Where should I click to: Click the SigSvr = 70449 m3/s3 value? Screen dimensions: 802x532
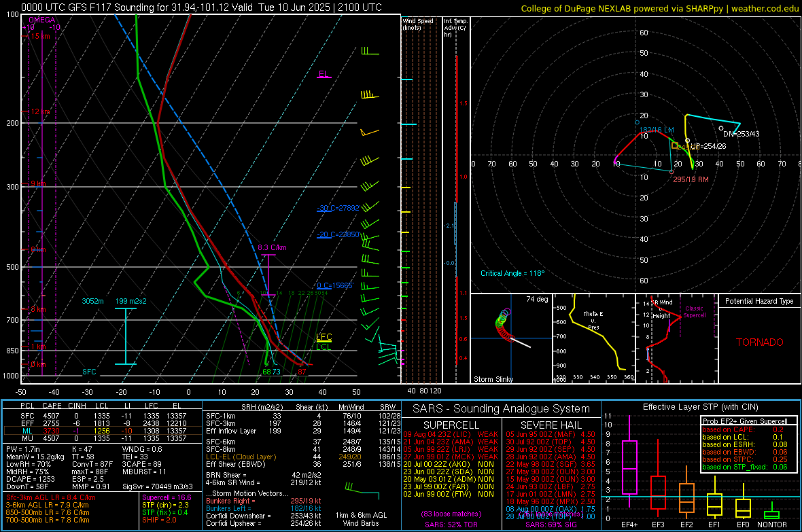tap(158, 486)
